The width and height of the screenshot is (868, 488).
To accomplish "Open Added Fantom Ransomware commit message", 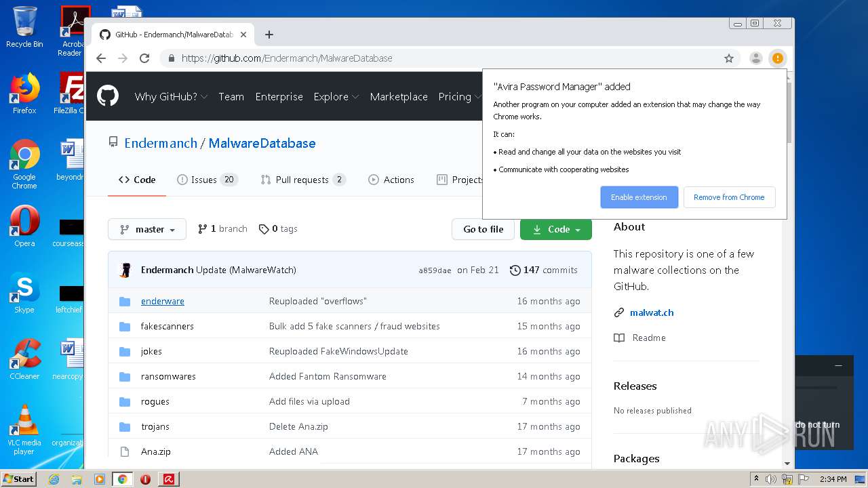I will pyautogui.click(x=328, y=376).
